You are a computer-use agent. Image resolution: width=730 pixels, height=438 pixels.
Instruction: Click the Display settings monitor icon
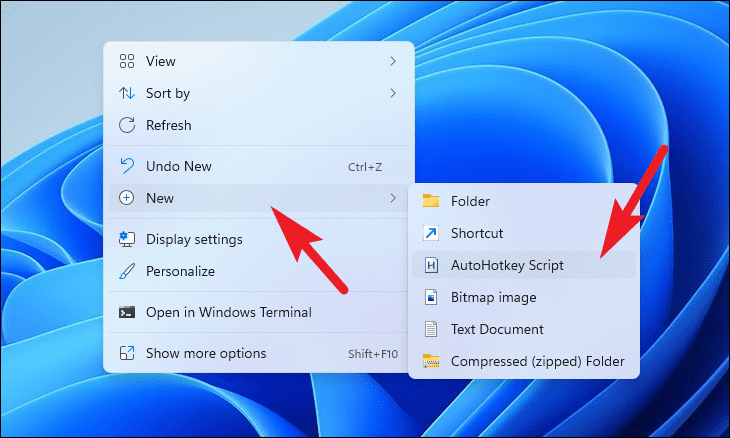[127, 239]
